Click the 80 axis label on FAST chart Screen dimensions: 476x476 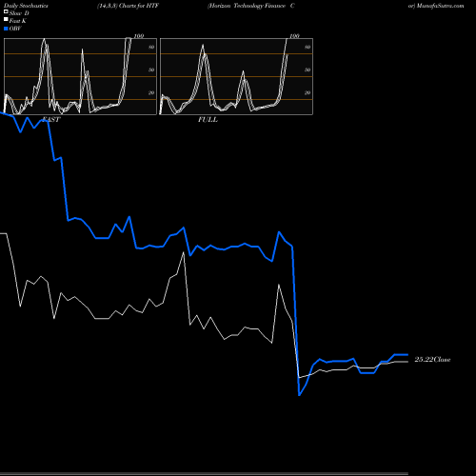151,47
